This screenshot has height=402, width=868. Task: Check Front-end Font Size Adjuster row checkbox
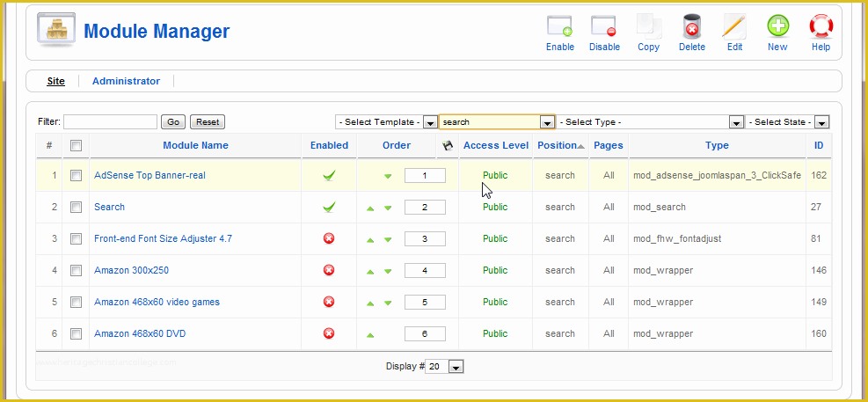(76, 238)
